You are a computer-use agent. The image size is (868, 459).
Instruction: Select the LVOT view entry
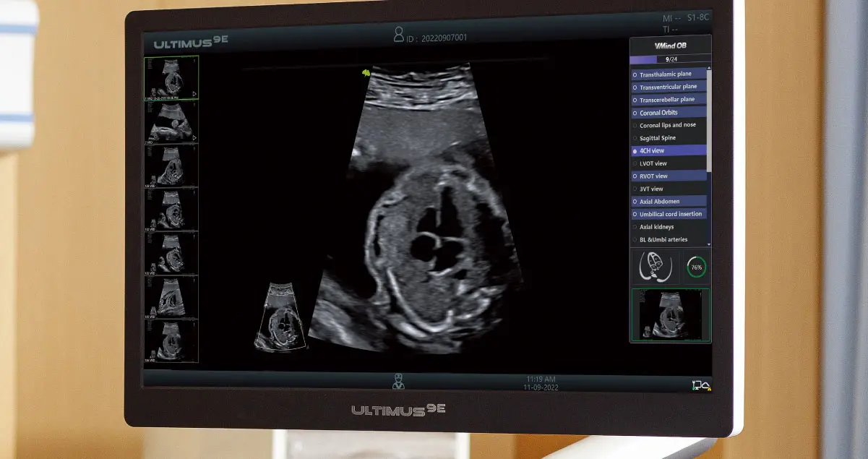[669, 163]
